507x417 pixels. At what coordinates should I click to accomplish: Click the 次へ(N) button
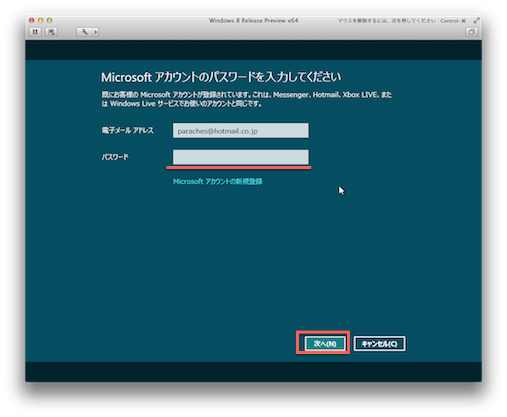pyautogui.click(x=325, y=343)
